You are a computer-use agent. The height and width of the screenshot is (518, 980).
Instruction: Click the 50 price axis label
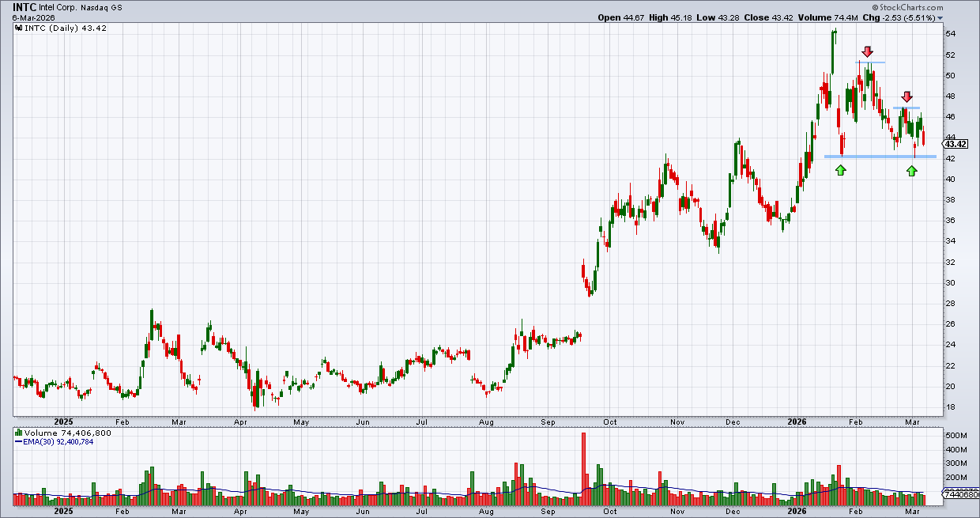952,76
